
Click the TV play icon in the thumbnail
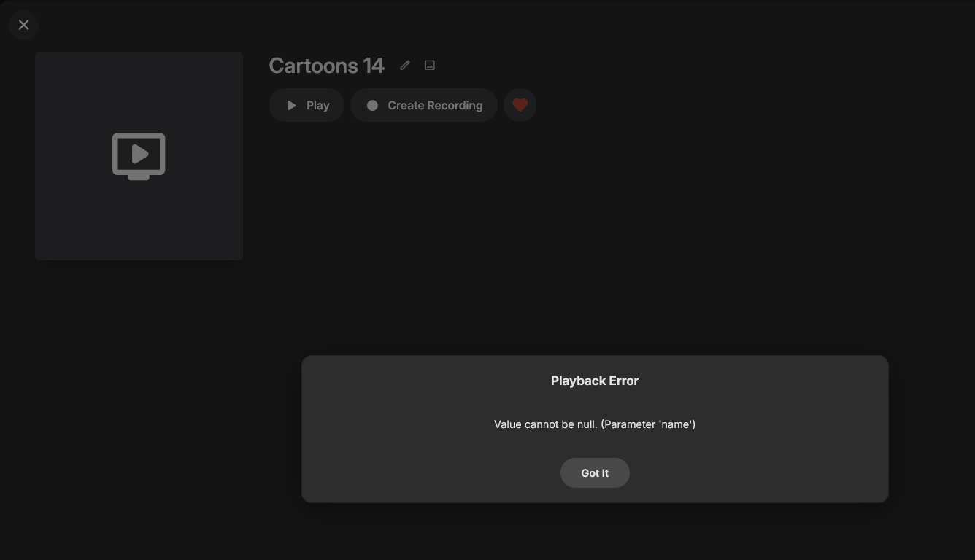(139, 155)
